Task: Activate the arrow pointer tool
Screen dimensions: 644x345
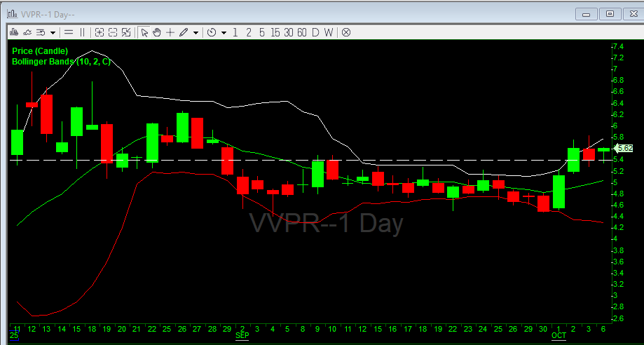Action: tap(144, 32)
